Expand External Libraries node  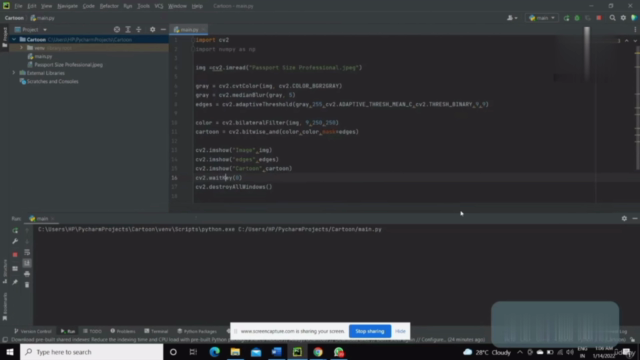click(x=14, y=73)
